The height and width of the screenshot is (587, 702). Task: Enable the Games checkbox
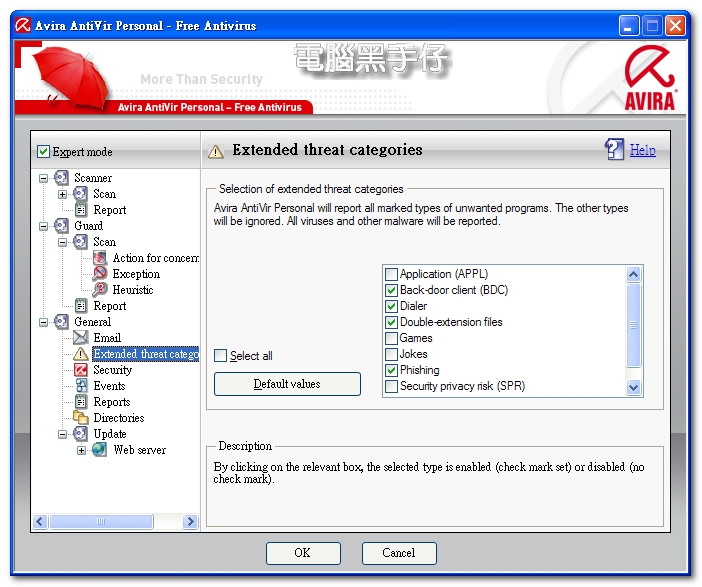[x=391, y=338]
